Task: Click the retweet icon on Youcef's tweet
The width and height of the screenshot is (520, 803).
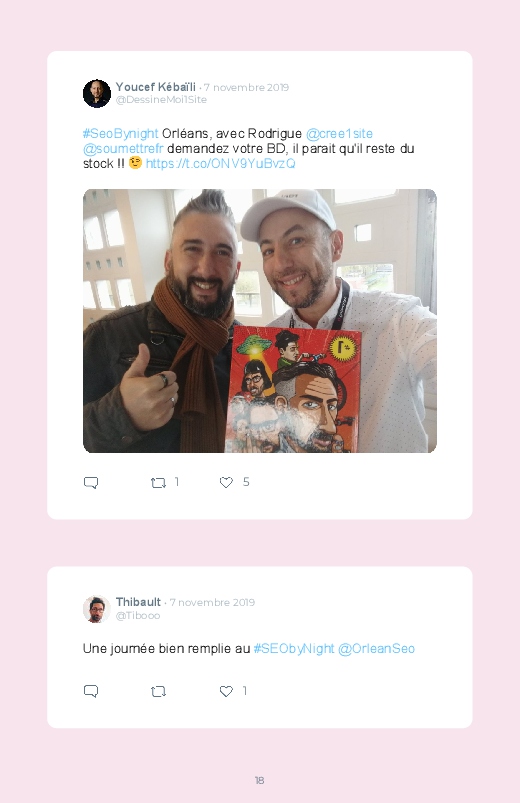Action: tap(158, 482)
